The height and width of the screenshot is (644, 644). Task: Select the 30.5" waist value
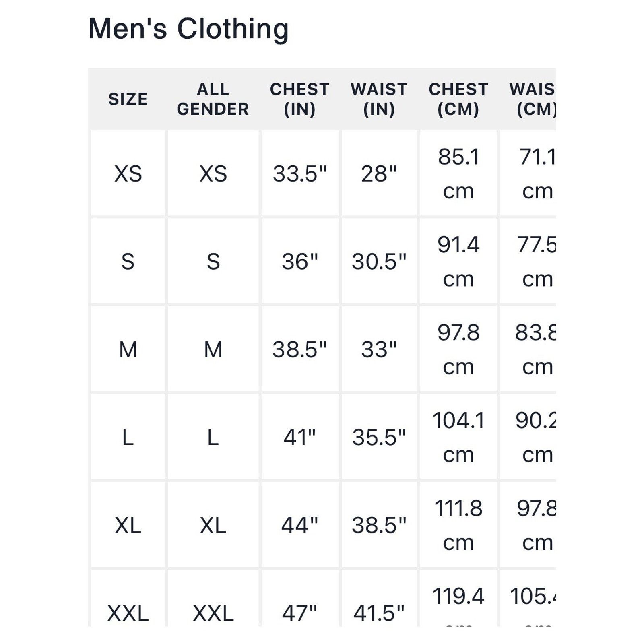pyautogui.click(x=379, y=262)
